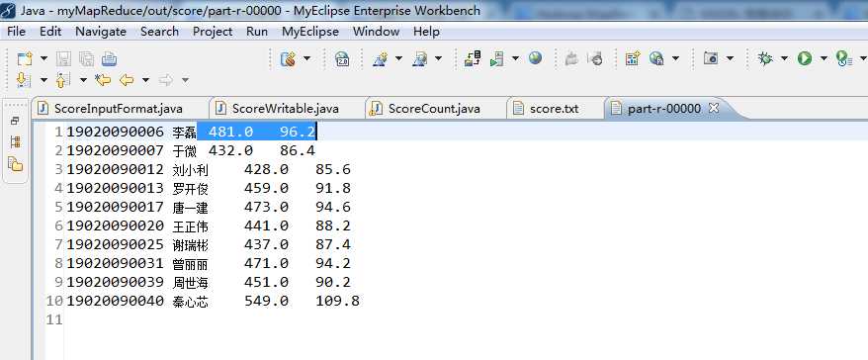
Task: Click the value 94.6 on line 5
Action: [x=333, y=207]
